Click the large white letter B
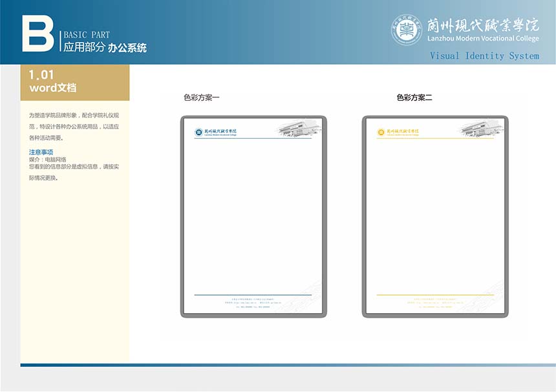 coord(37,33)
